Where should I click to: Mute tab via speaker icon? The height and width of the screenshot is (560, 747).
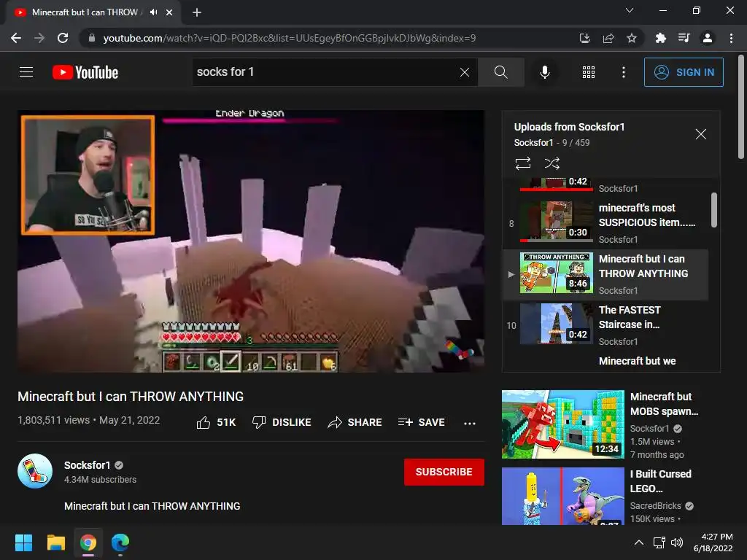(x=153, y=12)
